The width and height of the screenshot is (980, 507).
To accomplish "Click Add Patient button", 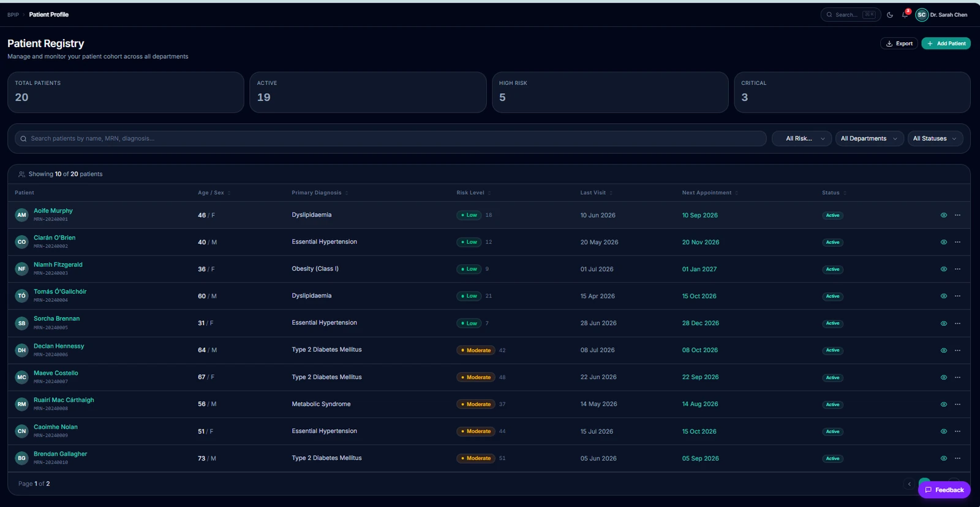I will pos(946,43).
